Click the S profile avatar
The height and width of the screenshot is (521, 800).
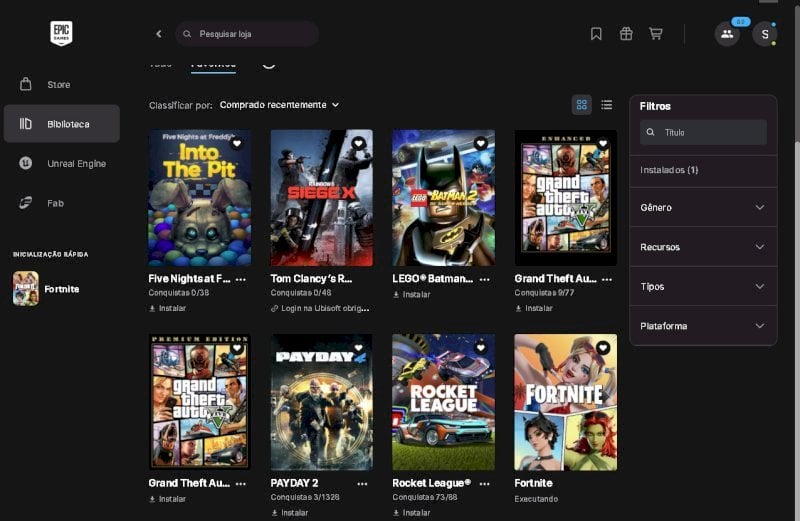[x=764, y=34]
